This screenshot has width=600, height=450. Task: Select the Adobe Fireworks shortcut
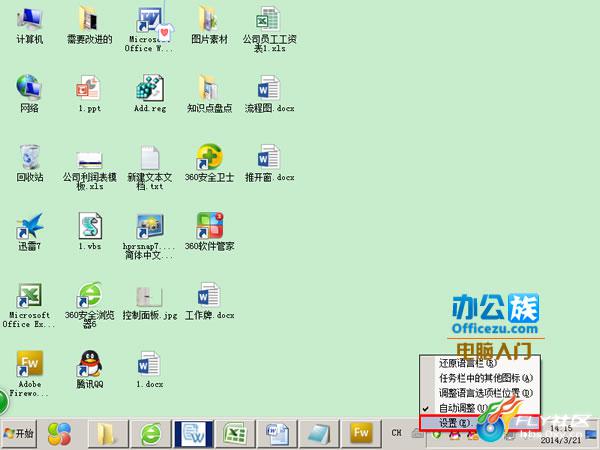pos(29,374)
